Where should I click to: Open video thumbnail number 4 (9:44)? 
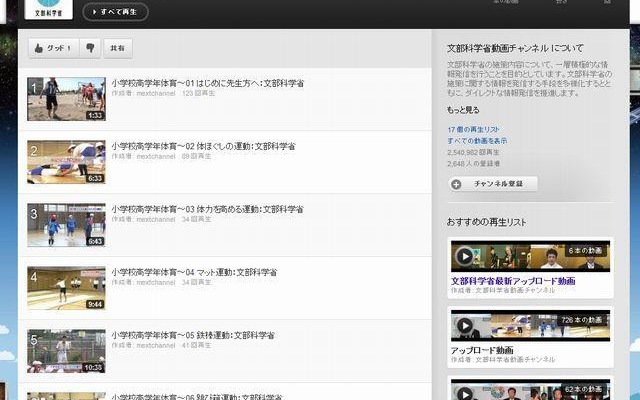pyautogui.click(x=66, y=288)
